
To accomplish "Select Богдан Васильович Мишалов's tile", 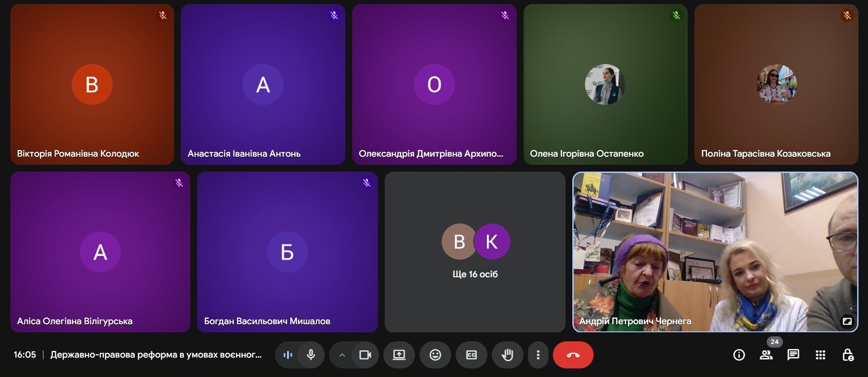I will click(x=287, y=252).
